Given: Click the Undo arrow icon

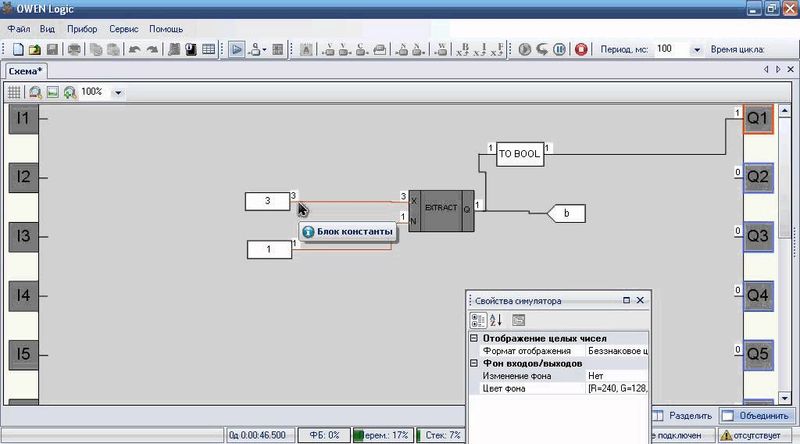Looking at the screenshot, I should [x=134, y=49].
